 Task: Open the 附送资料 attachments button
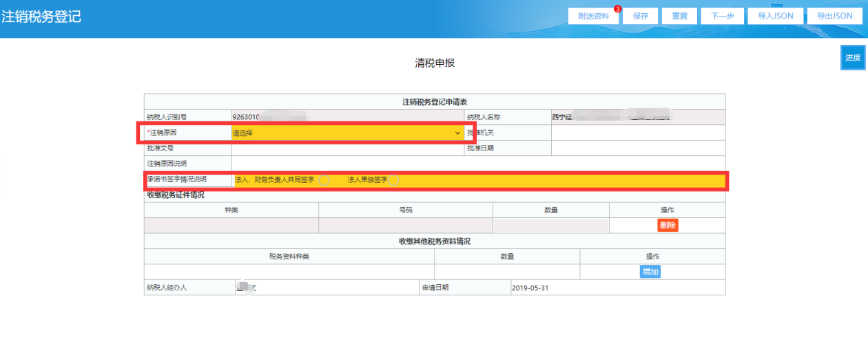pyautogui.click(x=593, y=16)
